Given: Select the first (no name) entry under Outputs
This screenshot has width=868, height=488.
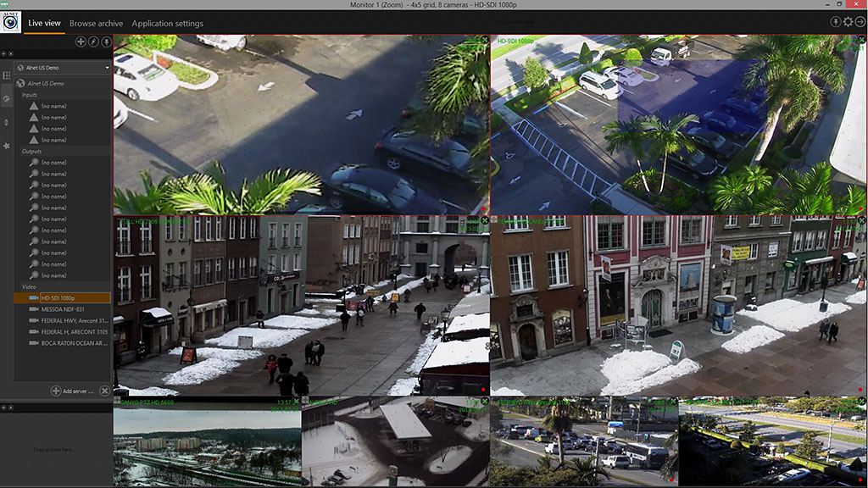Looking at the screenshot, I should 53,163.
